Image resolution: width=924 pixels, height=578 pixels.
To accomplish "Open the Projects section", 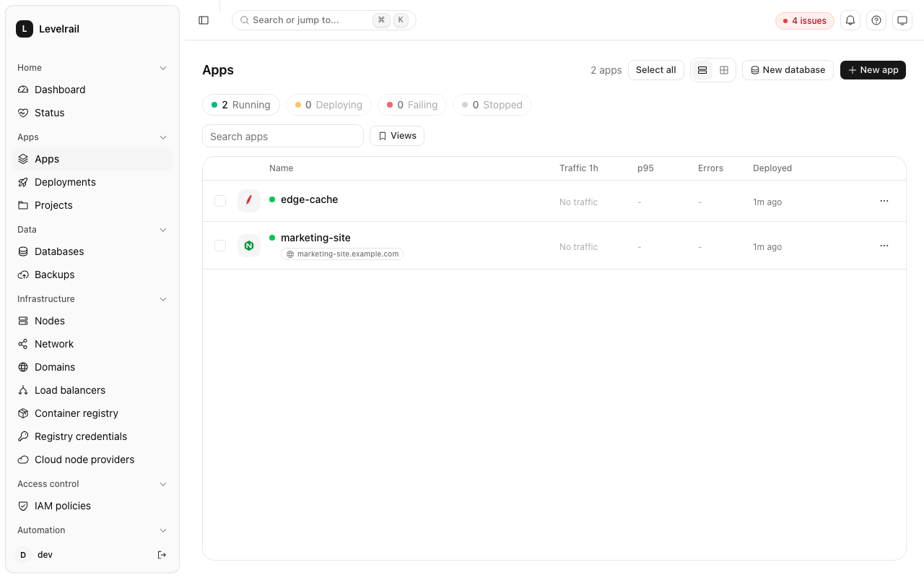I will pos(92,205).
